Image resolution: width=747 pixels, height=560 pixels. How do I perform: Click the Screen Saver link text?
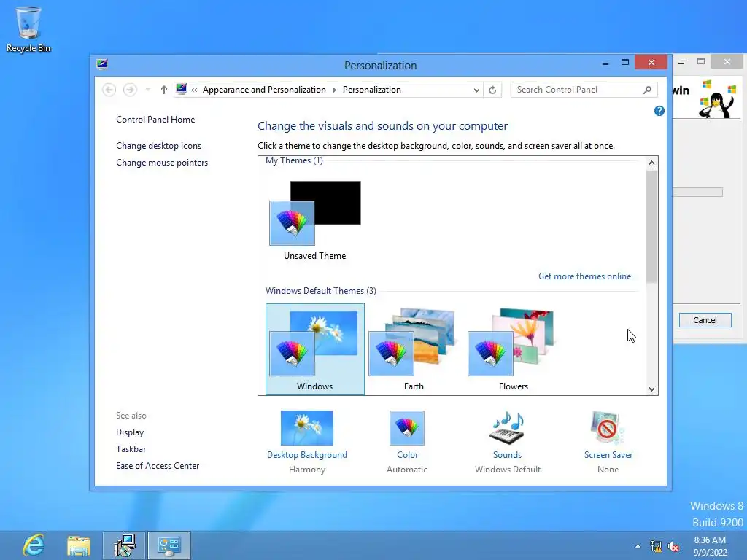point(608,455)
